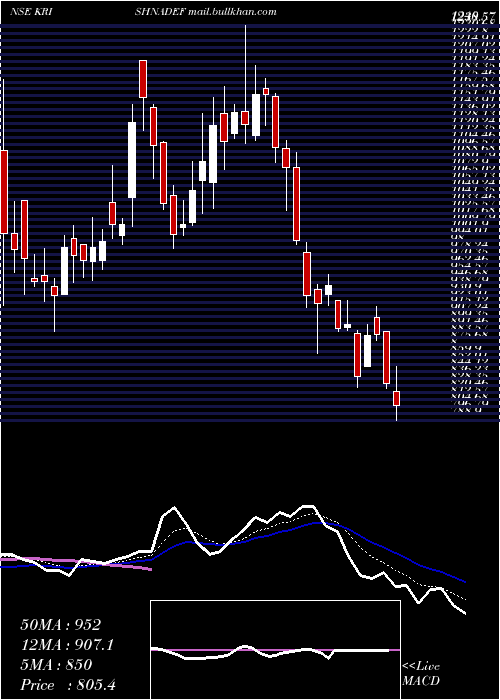The image size is (500, 700).
Task: Click the Live MACD label
Action: [x=421, y=674]
